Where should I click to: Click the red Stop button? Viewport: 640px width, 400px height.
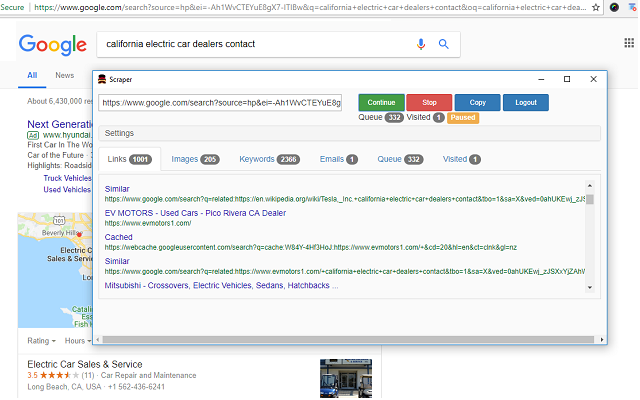[x=429, y=102]
